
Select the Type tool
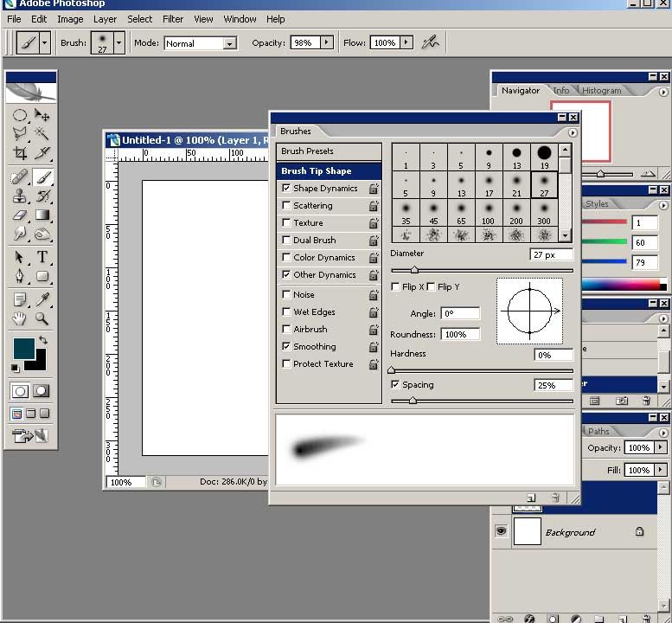point(42,257)
